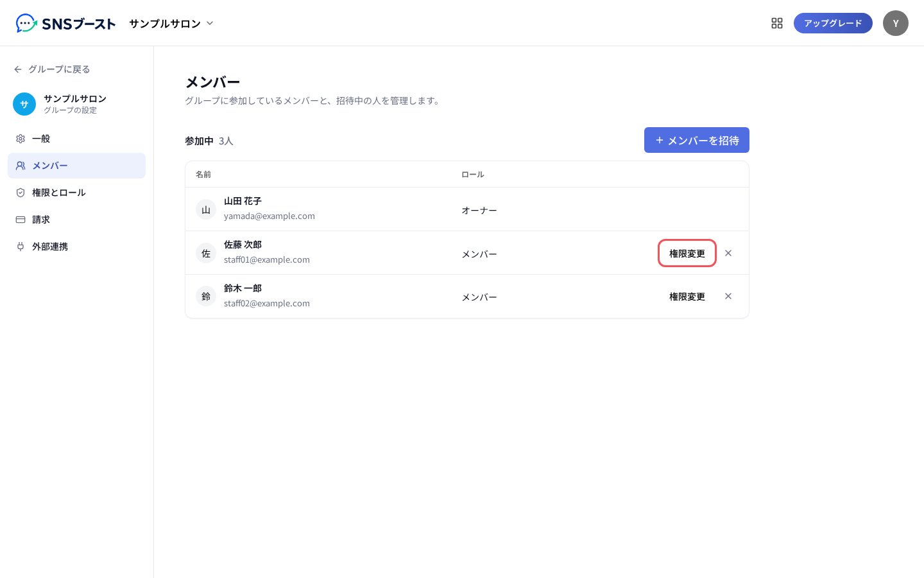The width and height of the screenshot is (924, 578).
Task: Click email staff02@example.com
Action: (x=267, y=304)
